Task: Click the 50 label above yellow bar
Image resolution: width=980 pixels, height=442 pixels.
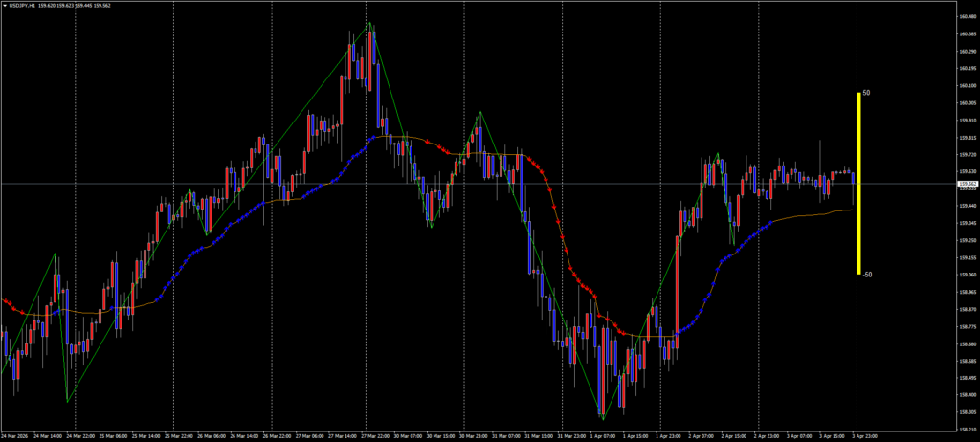Action: coord(866,94)
